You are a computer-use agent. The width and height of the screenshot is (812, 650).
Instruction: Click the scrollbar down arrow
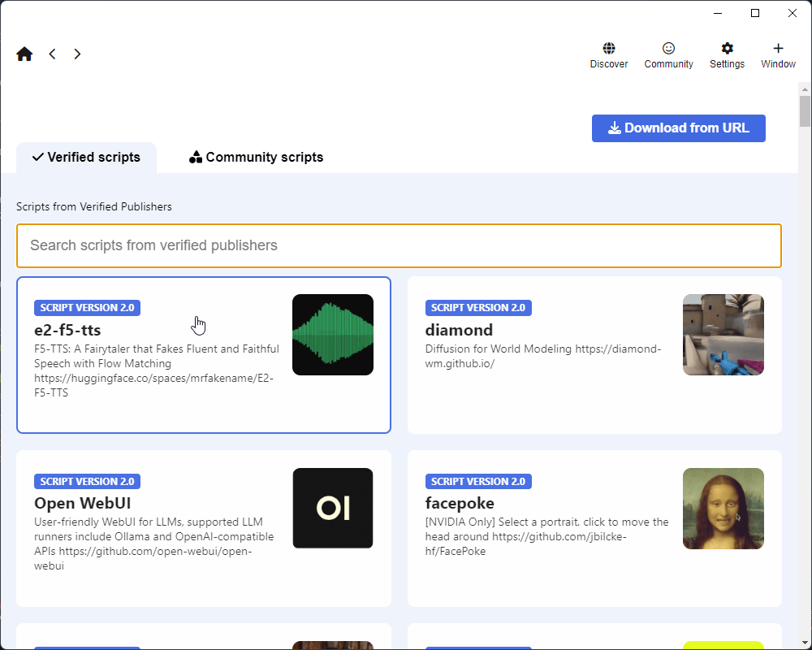click(804, 643)
